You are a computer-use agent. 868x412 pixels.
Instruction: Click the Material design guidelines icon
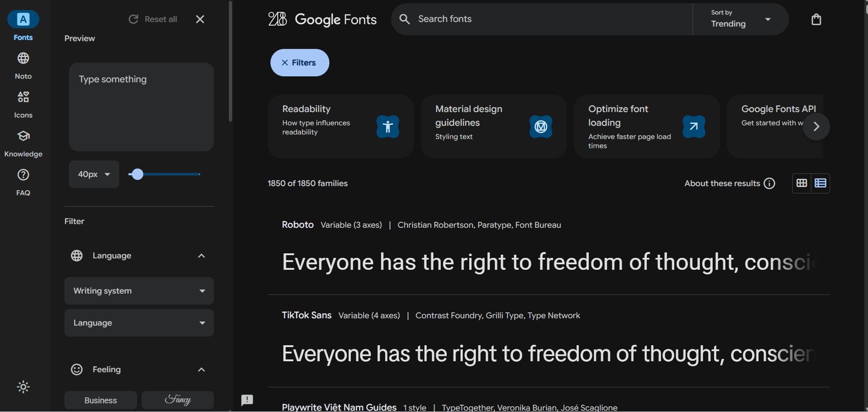[x=541, y=127]
